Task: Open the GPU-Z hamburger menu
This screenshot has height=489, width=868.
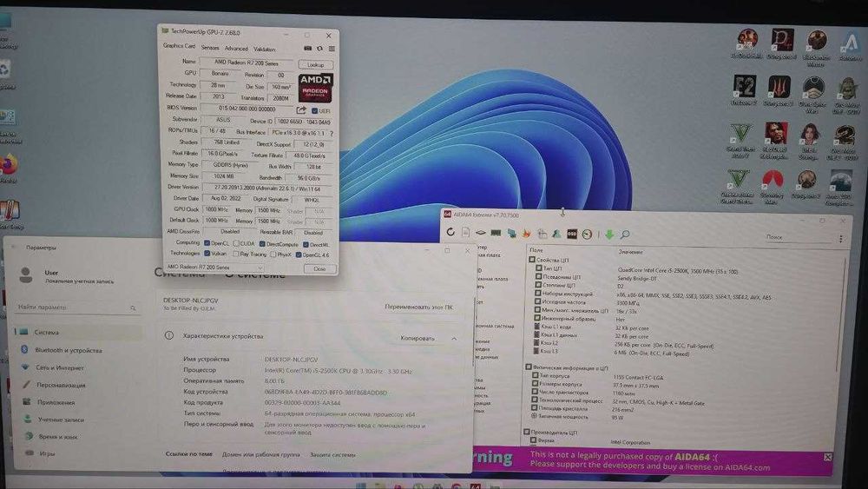Action: pyautogui.click(x=332, y=49)
